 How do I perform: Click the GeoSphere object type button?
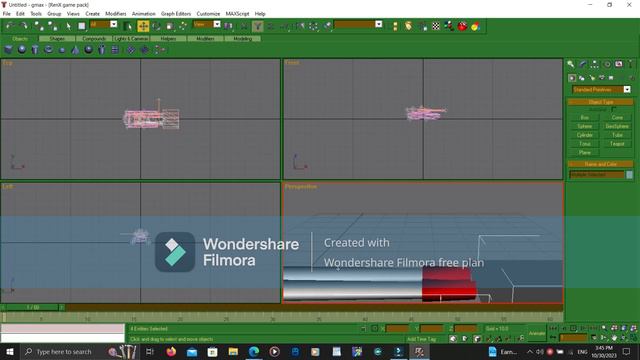pyautogui.click(x=617, y=127)
